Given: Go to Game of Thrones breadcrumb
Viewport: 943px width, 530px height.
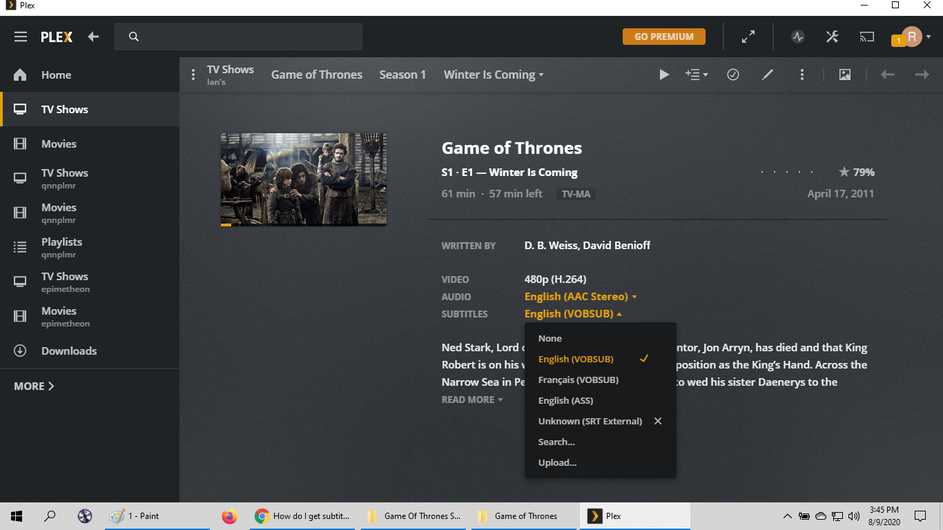Looking at the screenshot, I should pyautogui.click(x=316, y=75).
